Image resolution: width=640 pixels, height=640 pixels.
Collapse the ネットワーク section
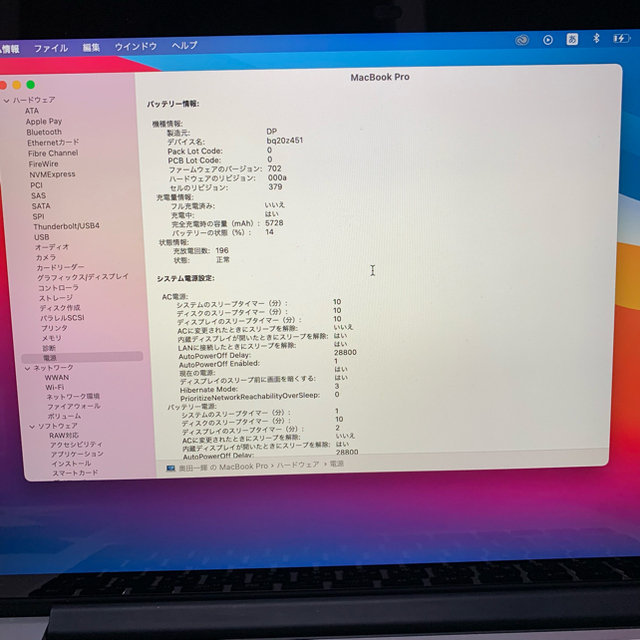point(27,369)
